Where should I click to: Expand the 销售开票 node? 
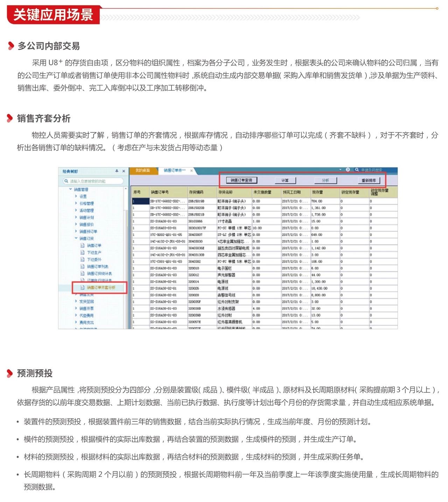(76, 308)
